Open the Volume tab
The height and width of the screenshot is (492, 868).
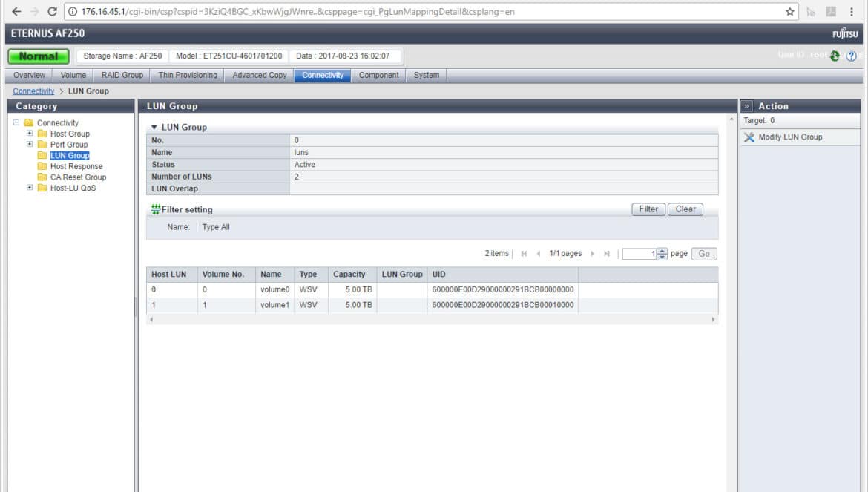tap(73, 75)
